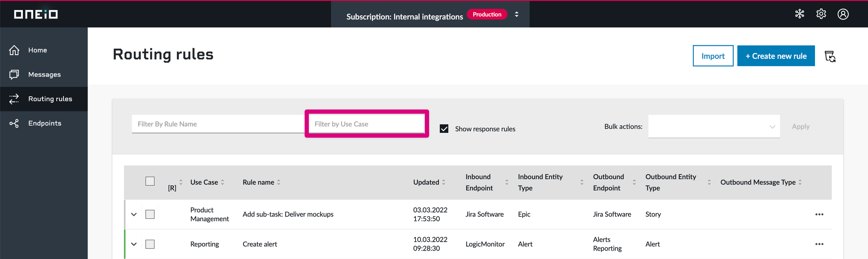Click the rule history icon beside Create new rule
The height and width of the screenshot is (259, 868).
(830, 56)
